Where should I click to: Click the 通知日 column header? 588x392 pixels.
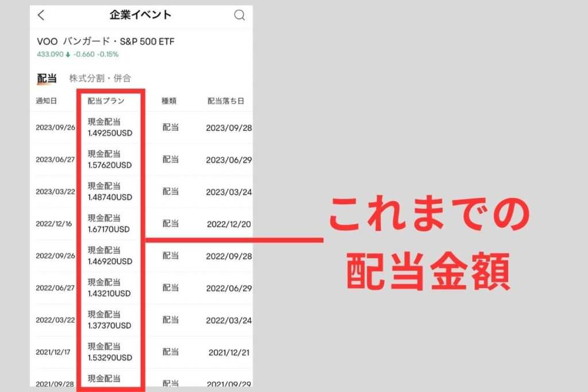point(46,101)
